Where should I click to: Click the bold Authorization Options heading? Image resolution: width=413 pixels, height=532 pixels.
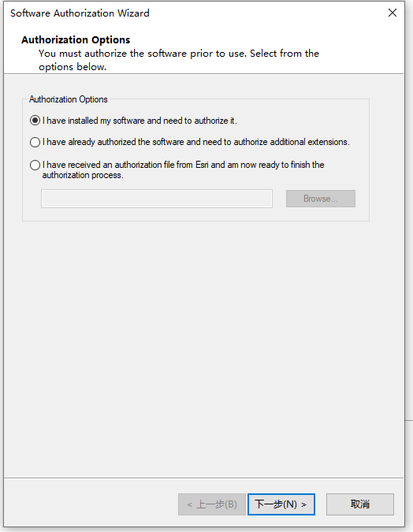tap(76, 39)
